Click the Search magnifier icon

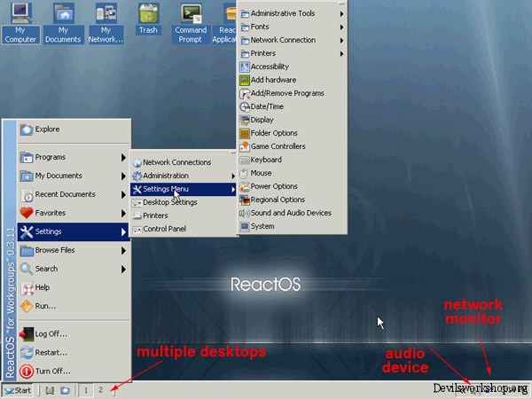coord(27,269)
